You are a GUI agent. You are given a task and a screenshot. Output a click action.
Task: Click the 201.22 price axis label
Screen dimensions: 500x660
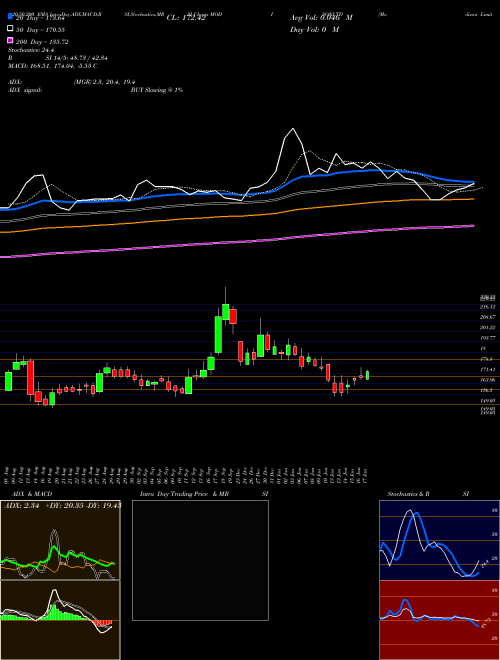[x=488, y=327]
